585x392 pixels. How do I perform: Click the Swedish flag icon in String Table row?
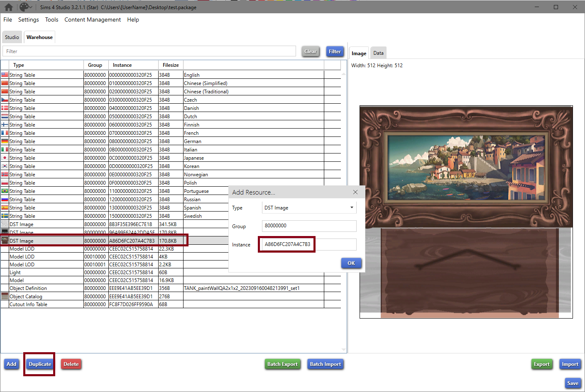coord(5,216)
